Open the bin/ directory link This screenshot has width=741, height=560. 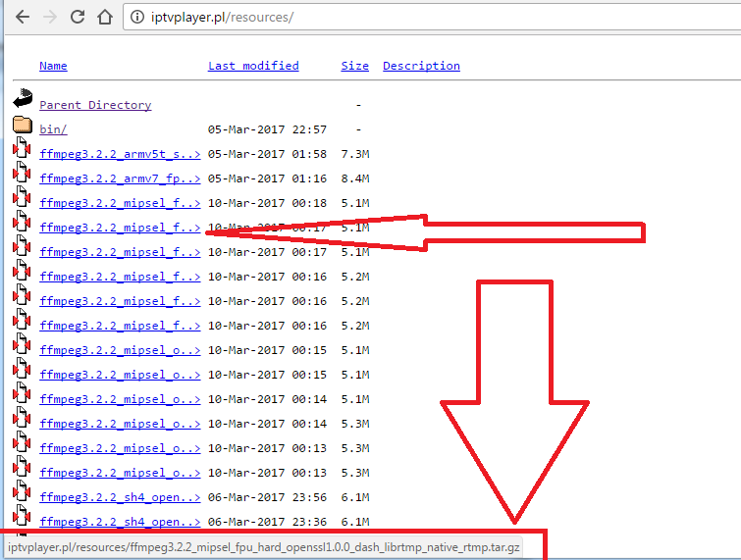(53, 129)
